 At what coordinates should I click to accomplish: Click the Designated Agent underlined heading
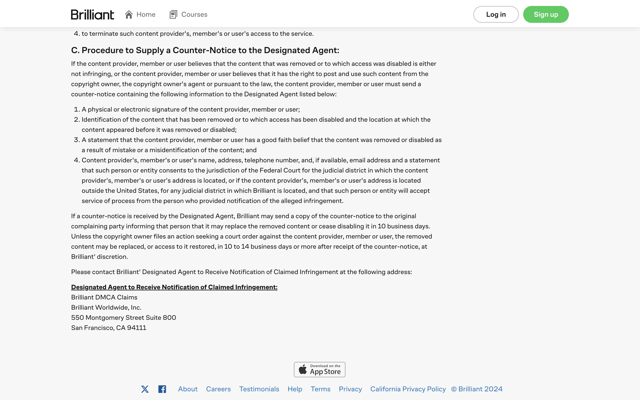(x=174, y=287)
